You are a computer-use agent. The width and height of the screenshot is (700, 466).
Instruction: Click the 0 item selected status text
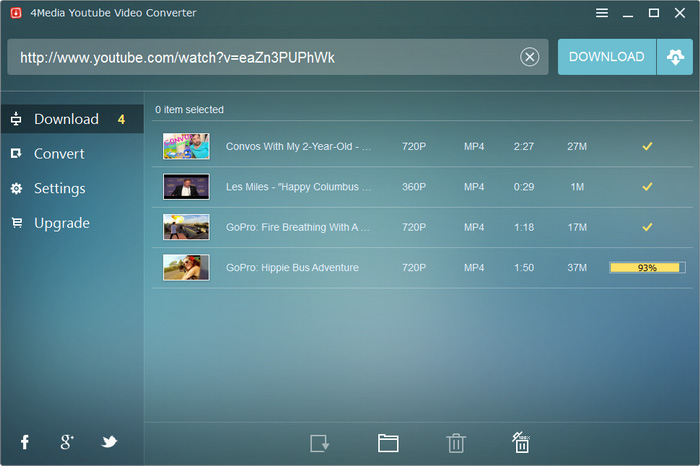[x=189, y=109]
